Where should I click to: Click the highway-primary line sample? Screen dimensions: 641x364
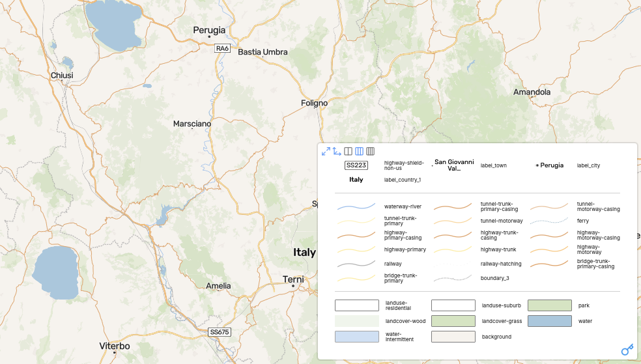click(x=356, y=249)
